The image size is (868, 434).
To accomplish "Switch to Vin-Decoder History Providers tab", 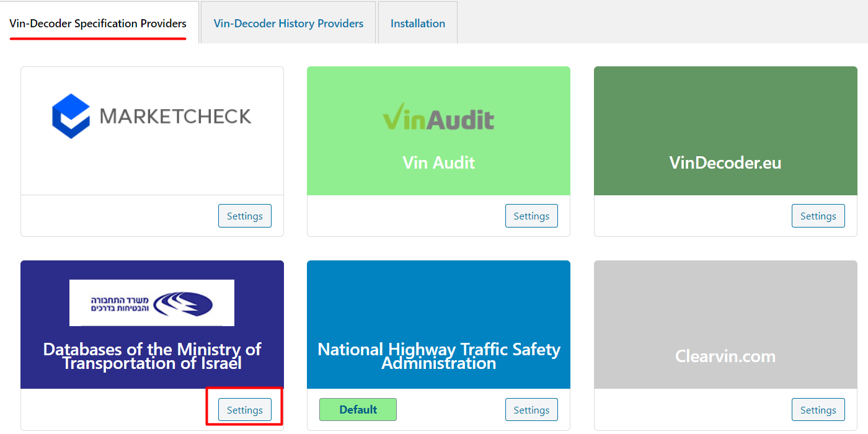I will pyautogui.click(x=288, y=24).
